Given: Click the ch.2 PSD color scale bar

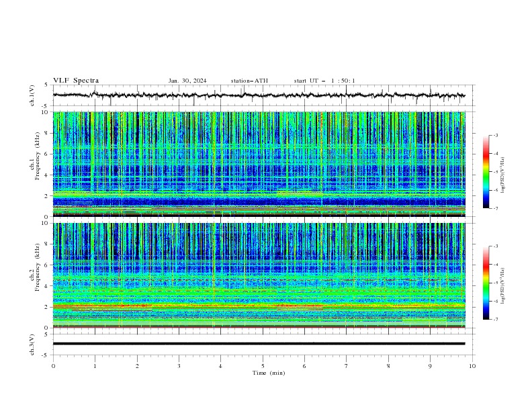Looking at the screenshot, I should pos(486,283).
